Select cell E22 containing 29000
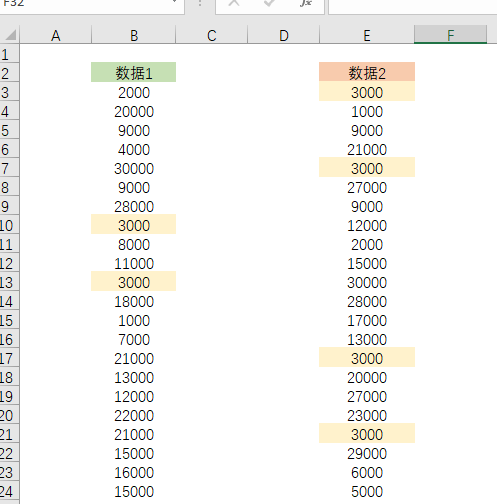The width and height of the screenshot is (497, 504). pyautogui.click(x=367, y=453)
